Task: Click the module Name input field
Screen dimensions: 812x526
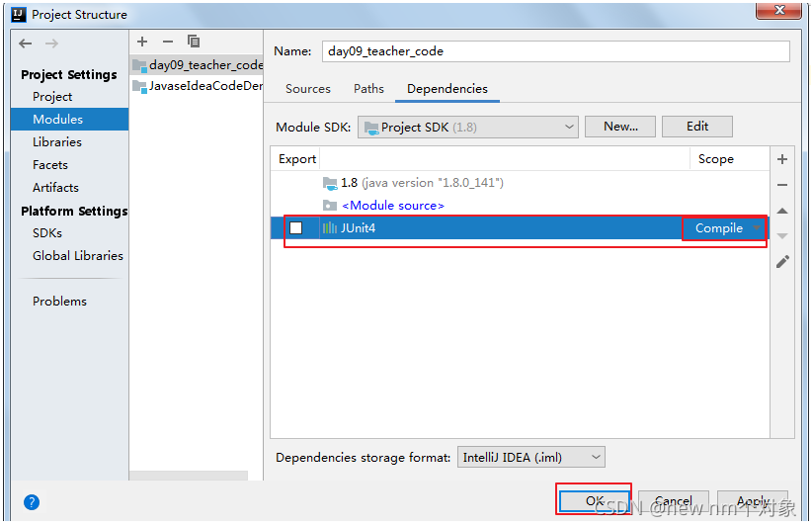Action: pos(556,51)
